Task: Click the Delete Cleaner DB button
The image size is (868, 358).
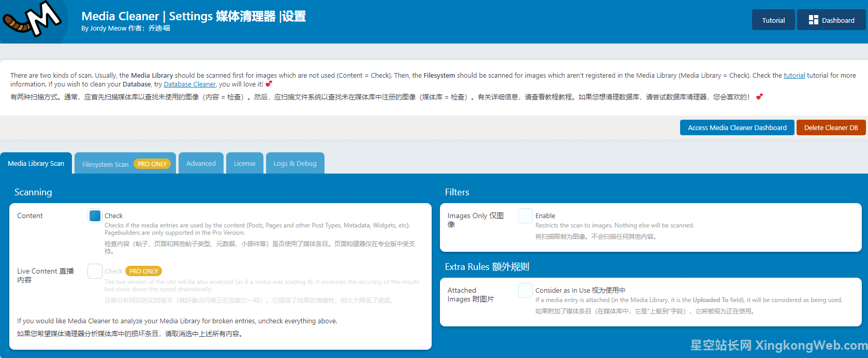Action: [831, 127]
